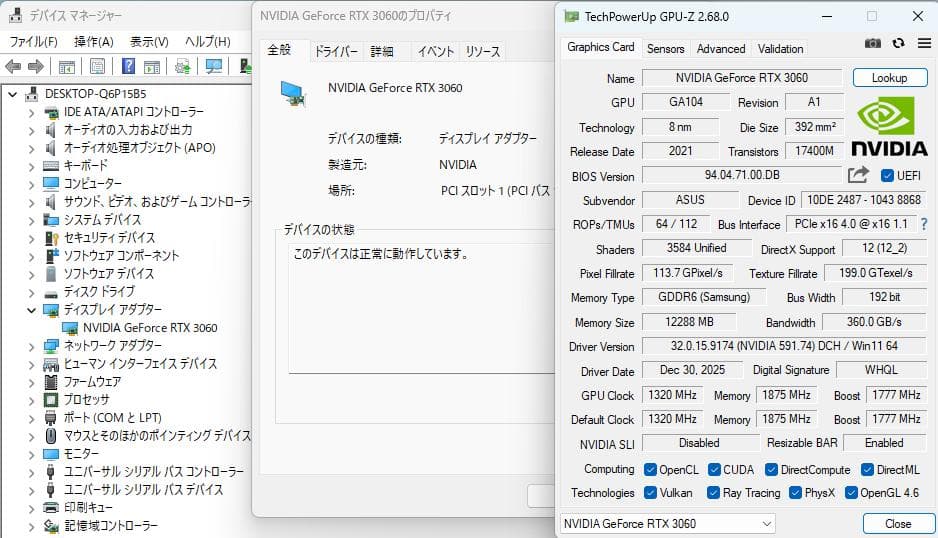
Task: Open the Validation tab in GPU-Z
Action: pos(780,48)
